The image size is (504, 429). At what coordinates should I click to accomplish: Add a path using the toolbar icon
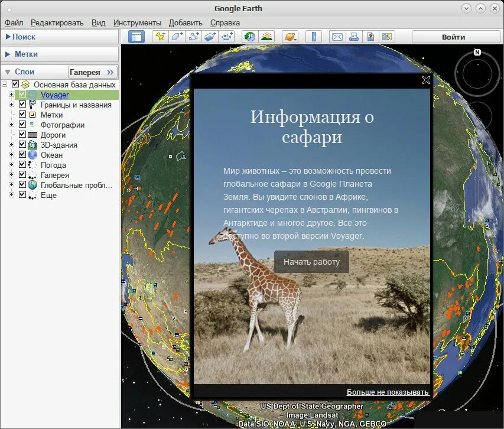194,37
